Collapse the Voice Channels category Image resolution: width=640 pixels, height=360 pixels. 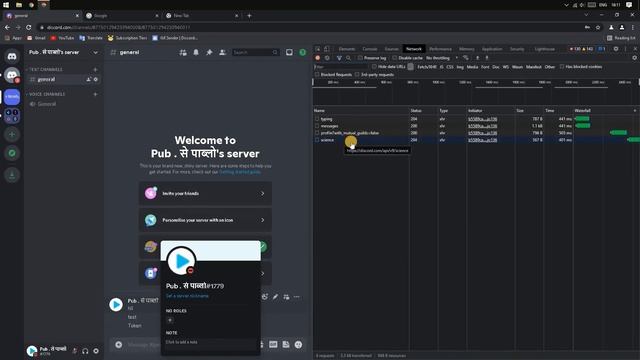tap(46, 94)
